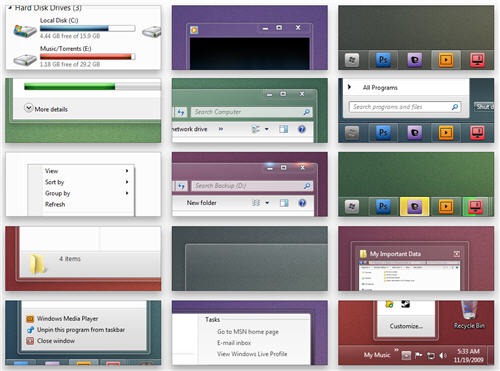
Task: Collapse the Hard Disk Drives group
Action: point(10,7)
